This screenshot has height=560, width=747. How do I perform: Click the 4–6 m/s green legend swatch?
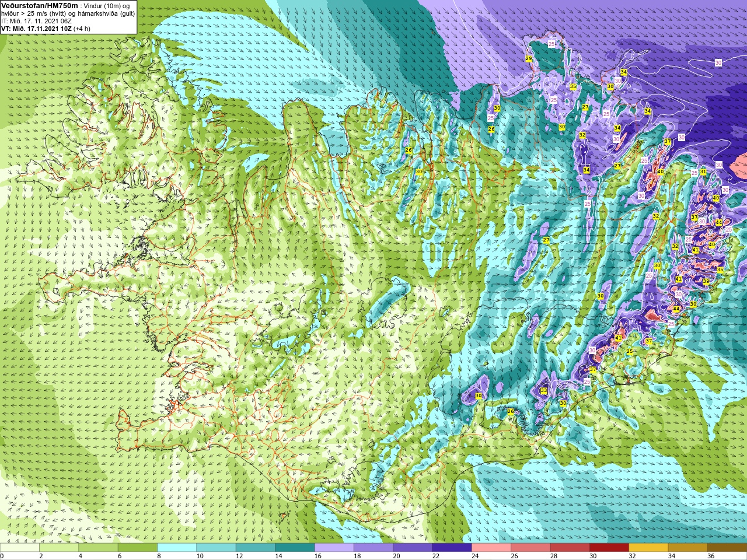pos(98,548)
